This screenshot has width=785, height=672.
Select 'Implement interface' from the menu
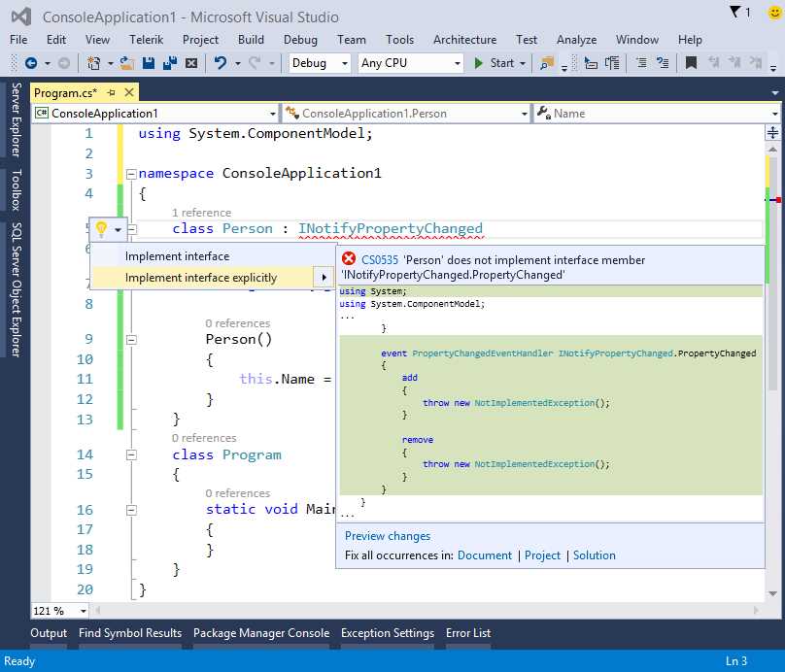pos(178,256)
